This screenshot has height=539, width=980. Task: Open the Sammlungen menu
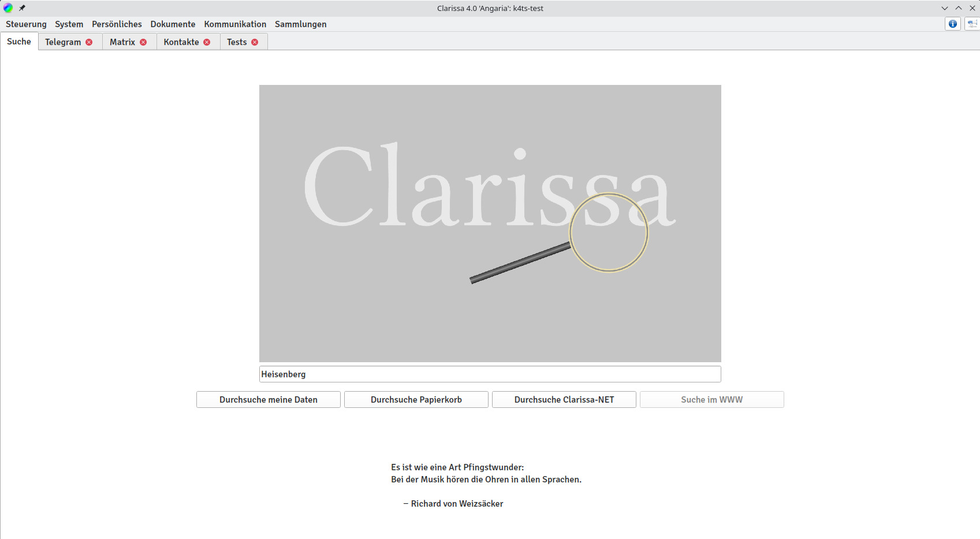pos(300,24)
